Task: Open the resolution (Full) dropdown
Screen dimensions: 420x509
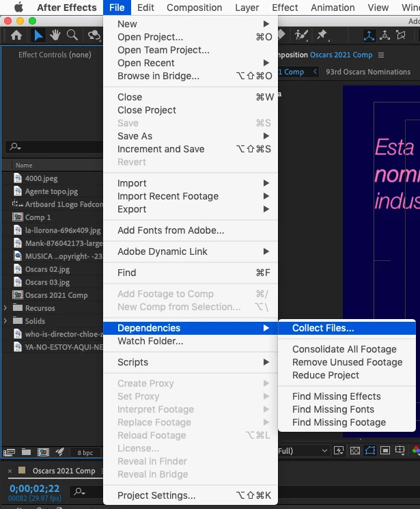Action: tap(303, 450)
